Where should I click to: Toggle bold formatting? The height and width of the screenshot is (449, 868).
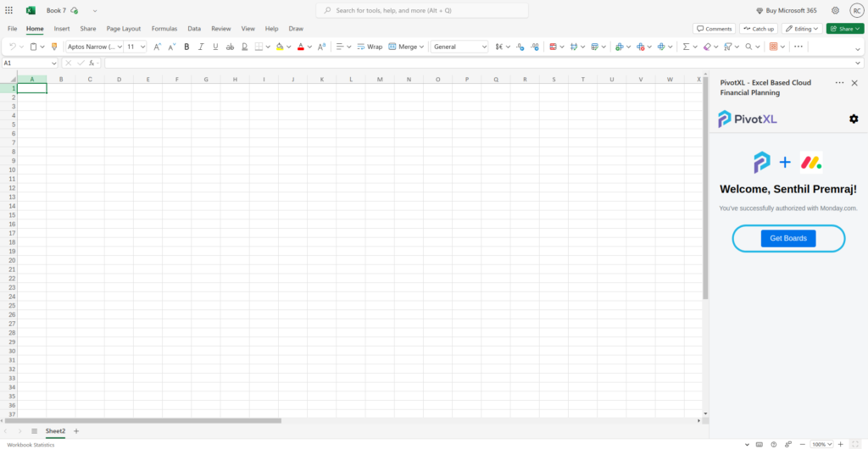[186, 47]
